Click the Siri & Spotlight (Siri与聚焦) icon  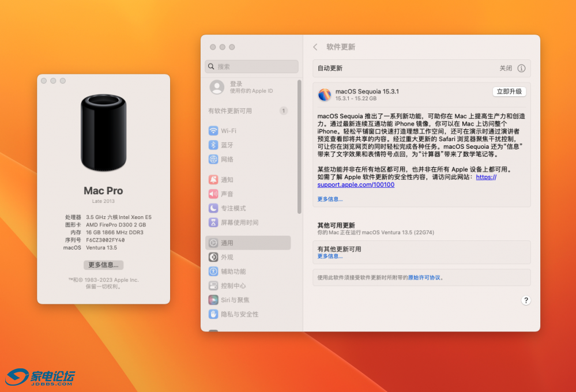[213, 300]
